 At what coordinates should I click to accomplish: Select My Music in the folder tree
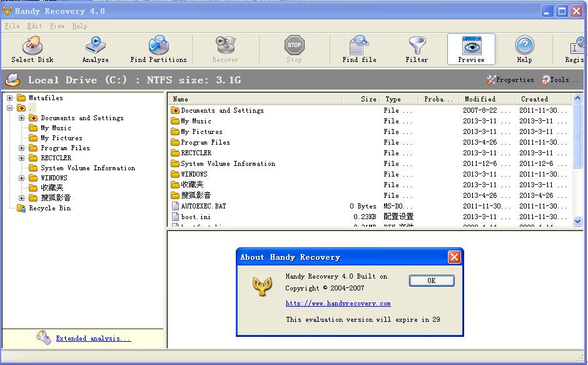[56, 128]
